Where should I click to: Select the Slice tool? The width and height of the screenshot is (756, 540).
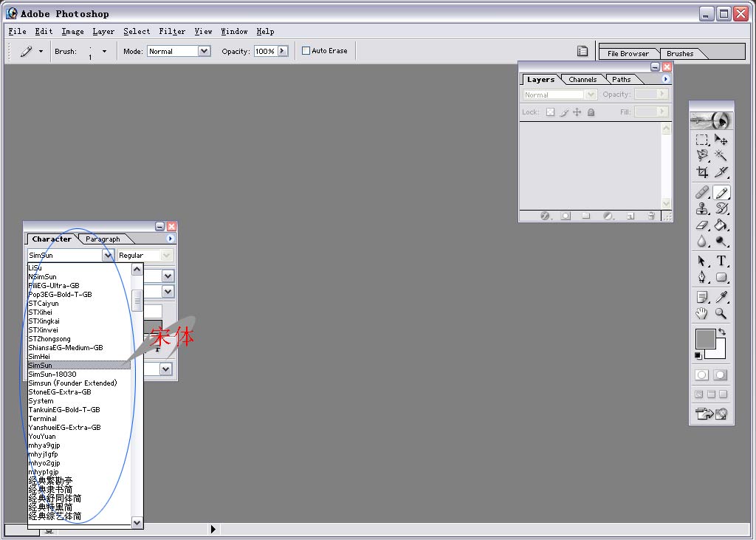[721, 172]
